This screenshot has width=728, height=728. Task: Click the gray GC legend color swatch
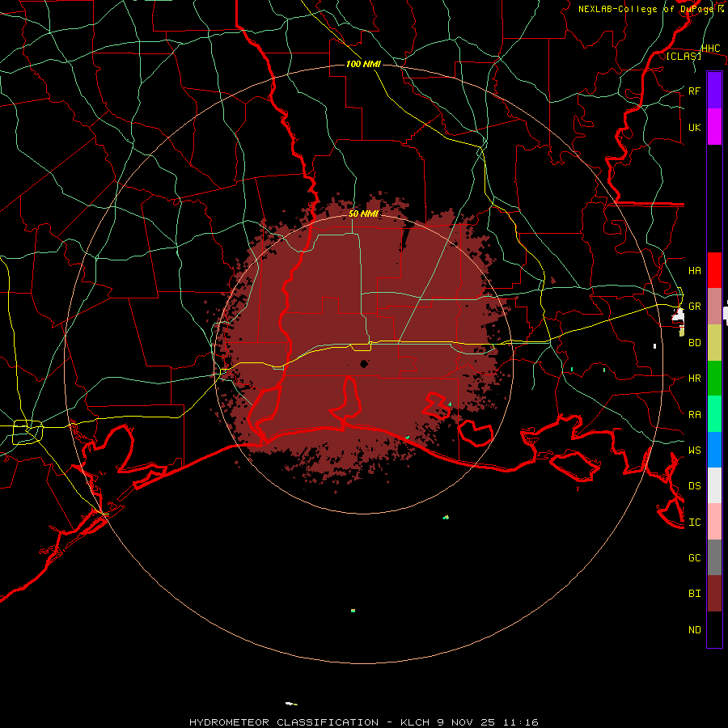(x=714, y=557)
